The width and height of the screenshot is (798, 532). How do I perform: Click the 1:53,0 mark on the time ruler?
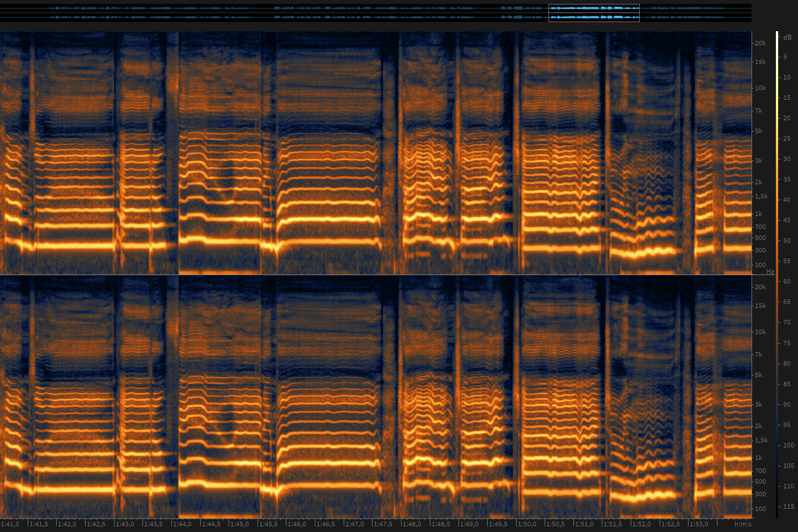click(699, 524)
